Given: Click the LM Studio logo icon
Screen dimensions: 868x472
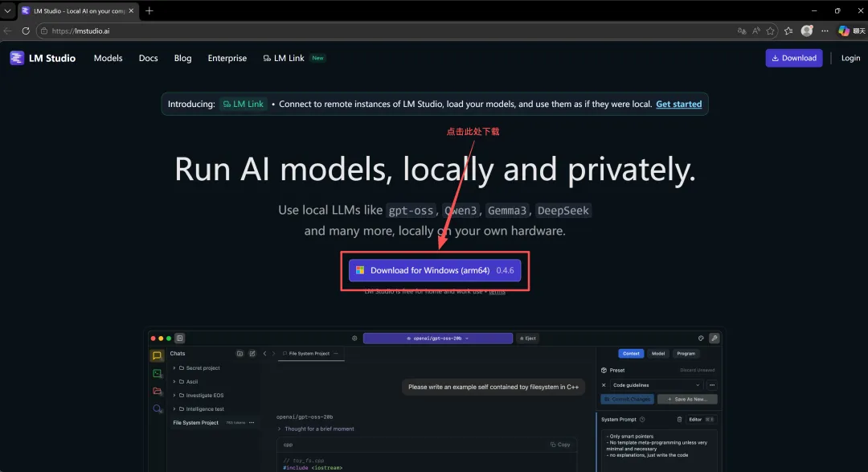Looking at the screenshot, I should (x=17, y=58).
